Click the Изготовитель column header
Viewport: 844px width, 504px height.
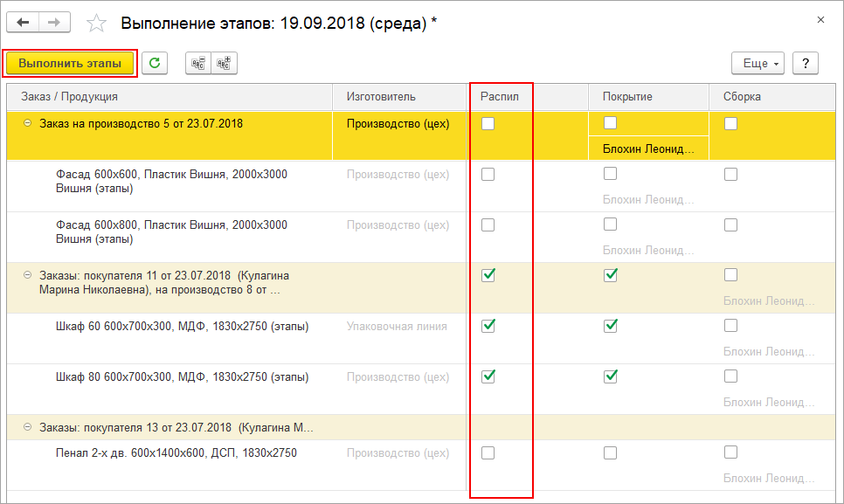coord(381,97)
